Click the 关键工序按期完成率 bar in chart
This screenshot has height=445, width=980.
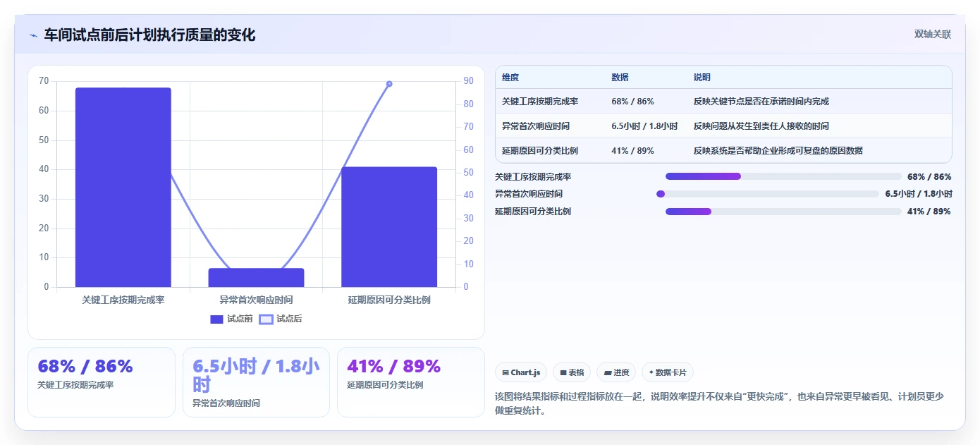[x=123, y=187]
